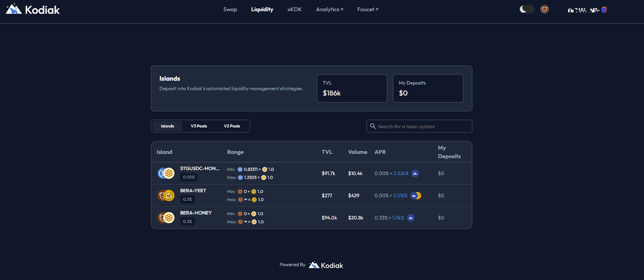
Task: Click rewards icon in STGUSDC-HONEY APR
Action: click(x=415, y=173)
